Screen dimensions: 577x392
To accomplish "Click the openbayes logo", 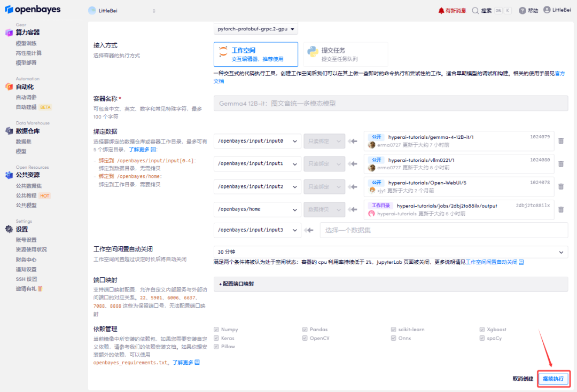I will pyautogui.click(x=33, y=9).
